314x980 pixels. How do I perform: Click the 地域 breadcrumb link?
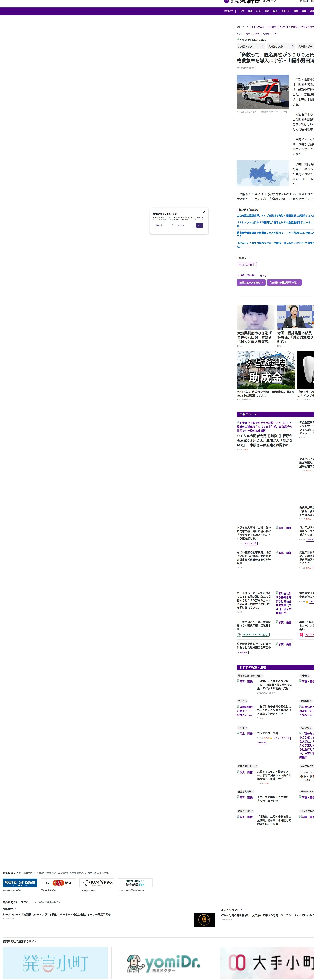click(x=248, y=34)
